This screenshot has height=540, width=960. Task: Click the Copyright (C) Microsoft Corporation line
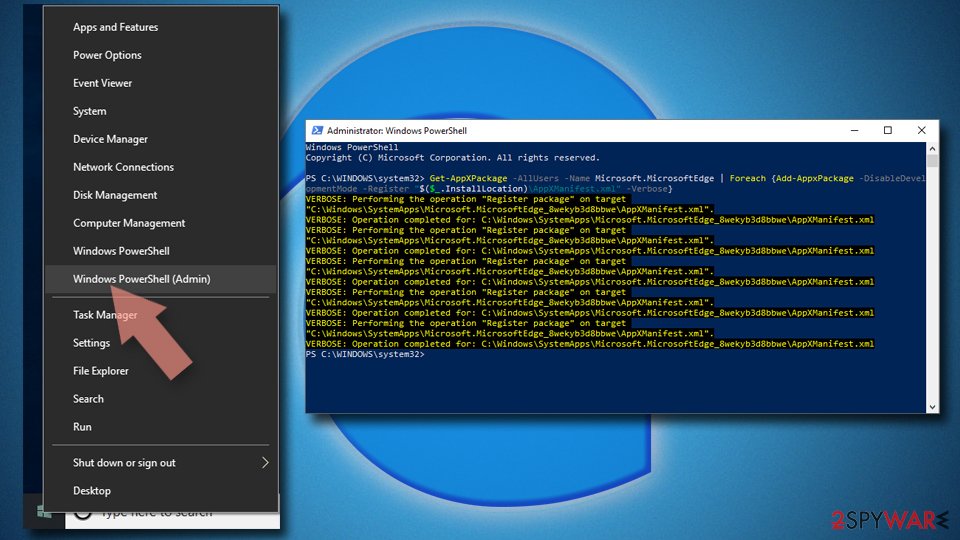pyautogui.click(x=452, y=158)
